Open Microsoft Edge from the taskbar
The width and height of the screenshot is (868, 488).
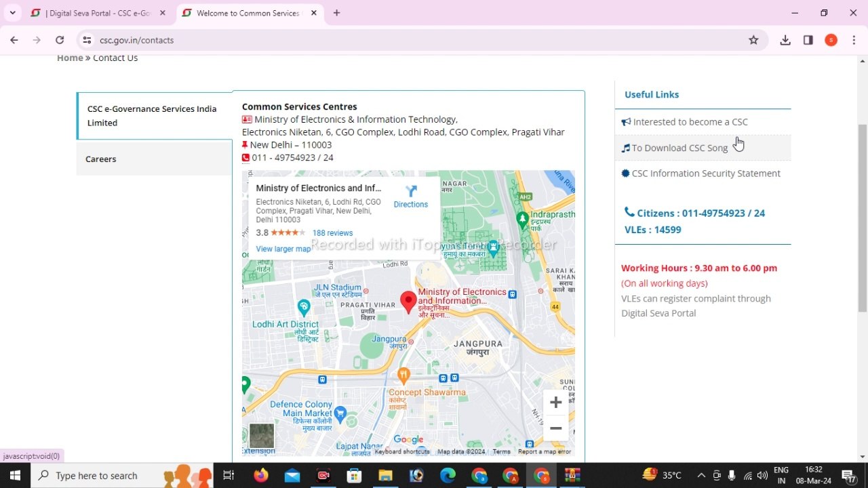[448, 475]
